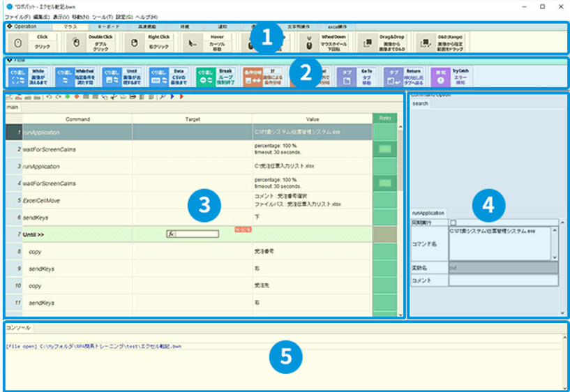Open the コンソール tab
The height and width of the screenshot is (392, 570).
click(19, 328)
